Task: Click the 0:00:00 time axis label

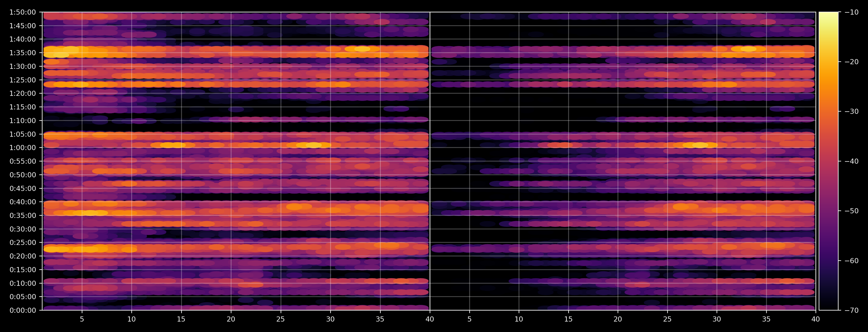Action: (x=23, y=310)
